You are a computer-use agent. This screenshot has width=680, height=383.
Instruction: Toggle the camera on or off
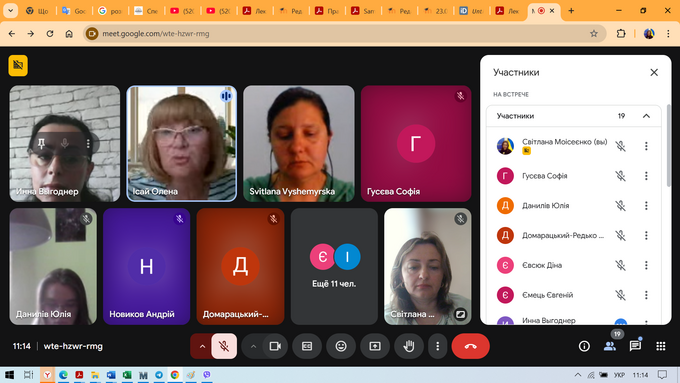[x=275, y=346]
